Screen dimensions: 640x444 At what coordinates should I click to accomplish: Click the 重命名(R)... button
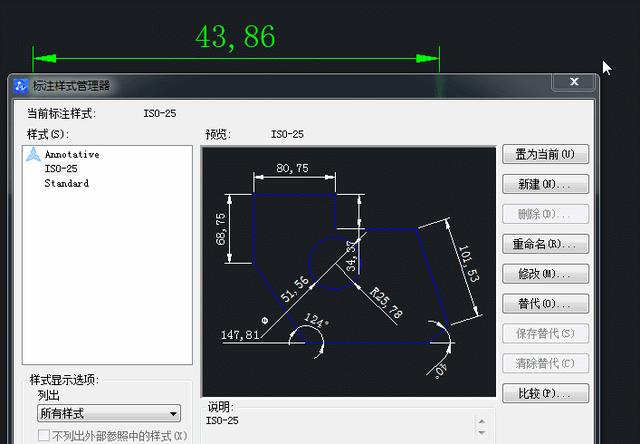pyautogui.click(x=545, y=244)
